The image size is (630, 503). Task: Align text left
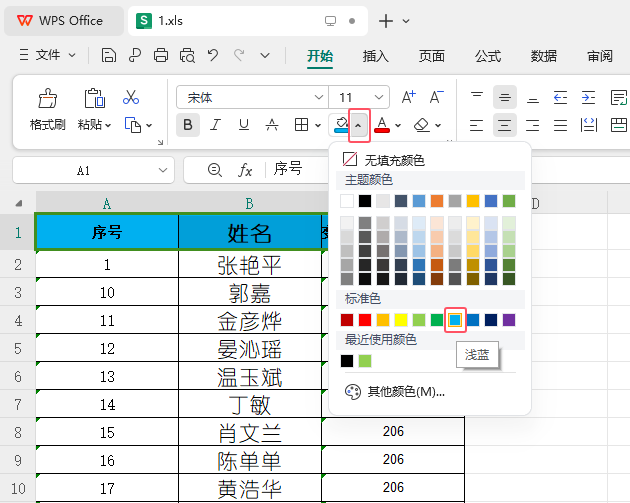tap(477, 125)
